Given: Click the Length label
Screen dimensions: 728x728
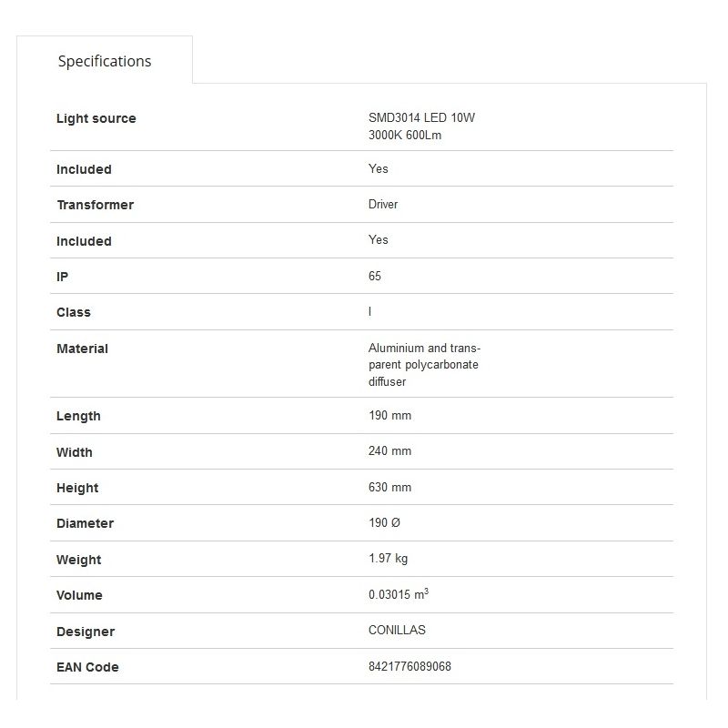Looking at the screenshot, I should pos(78,416).
